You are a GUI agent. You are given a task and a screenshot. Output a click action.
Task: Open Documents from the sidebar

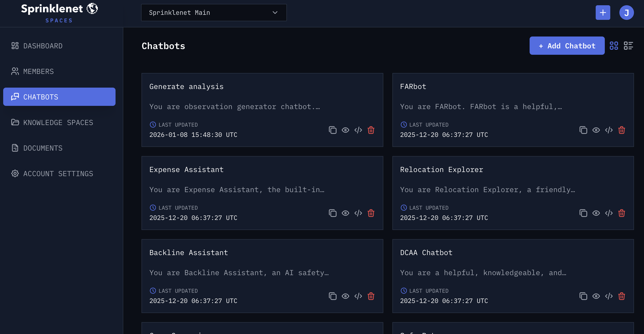pos(43,148)
